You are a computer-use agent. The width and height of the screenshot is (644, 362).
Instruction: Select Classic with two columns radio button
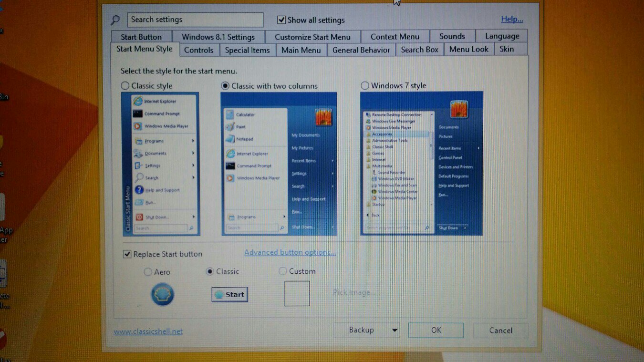click(x=225, y=86)
